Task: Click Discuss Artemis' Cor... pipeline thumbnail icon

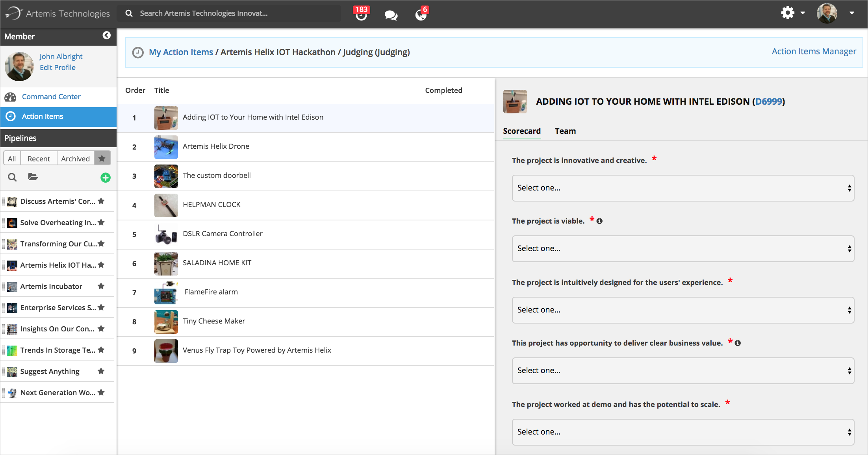Action: click(12, 202)
